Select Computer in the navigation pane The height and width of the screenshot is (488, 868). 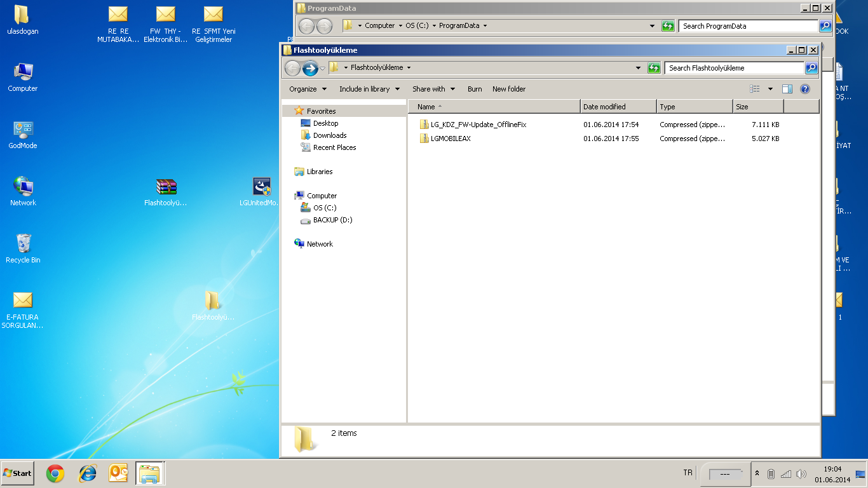click(x=322, y=196)
